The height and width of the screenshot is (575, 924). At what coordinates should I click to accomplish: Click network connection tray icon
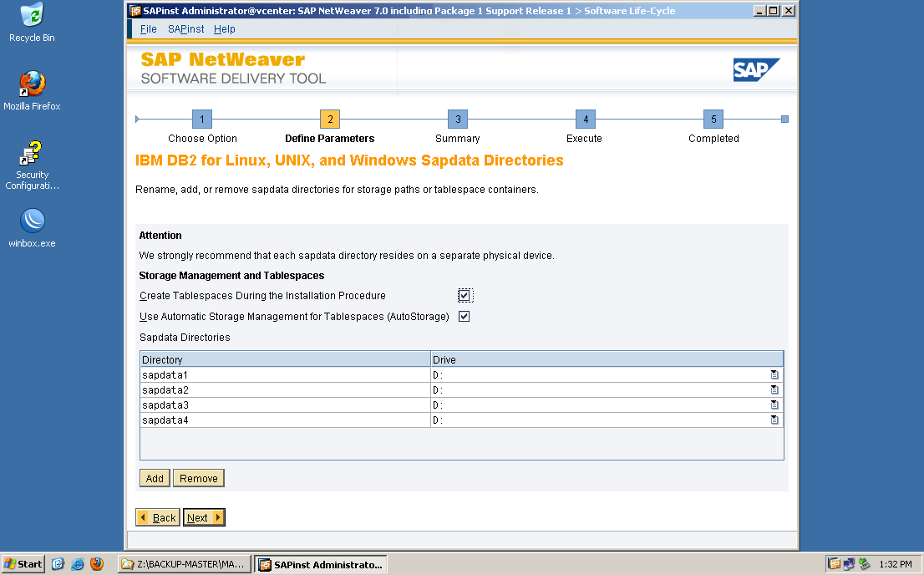pyautogui.click(x=849, y=564)
